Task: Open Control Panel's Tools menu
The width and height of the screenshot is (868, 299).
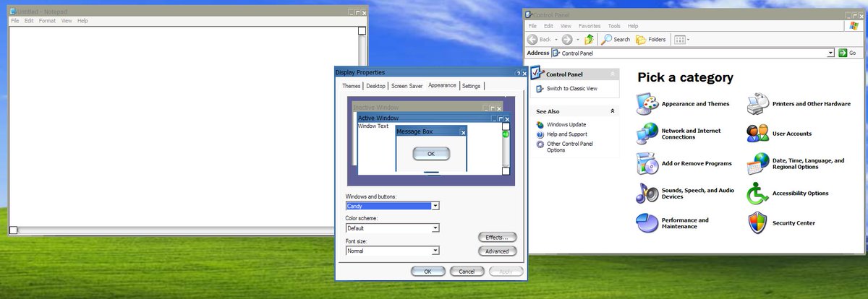Action: click(614, 26)
